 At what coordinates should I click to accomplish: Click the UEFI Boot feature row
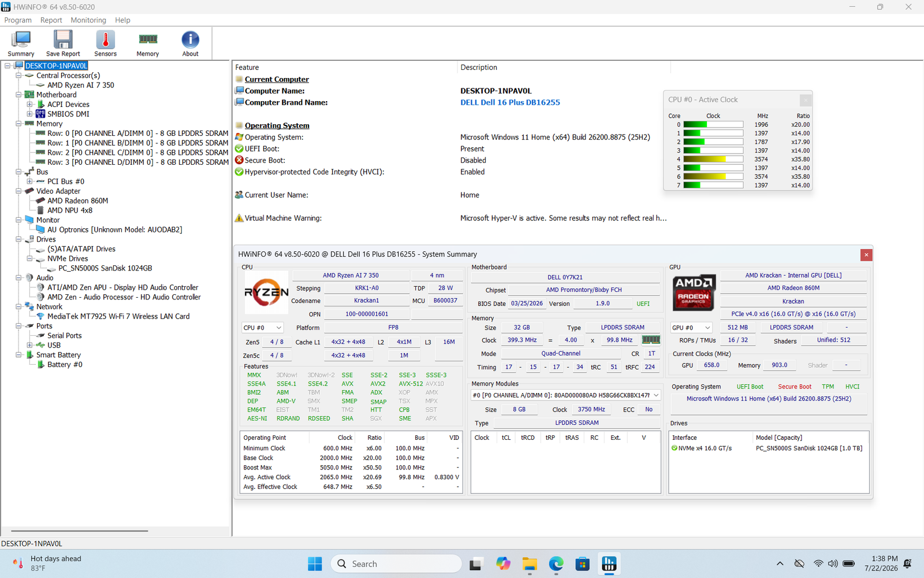[x=450, y=149]
